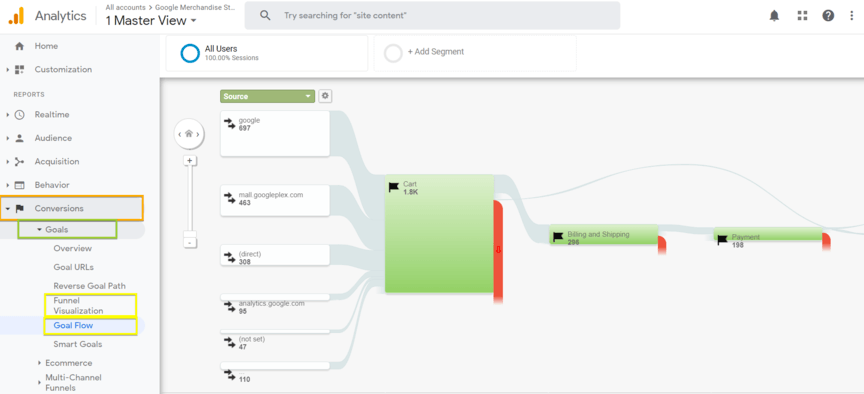
Task: Click the Add Segment button
Action: tap(436, 52)
